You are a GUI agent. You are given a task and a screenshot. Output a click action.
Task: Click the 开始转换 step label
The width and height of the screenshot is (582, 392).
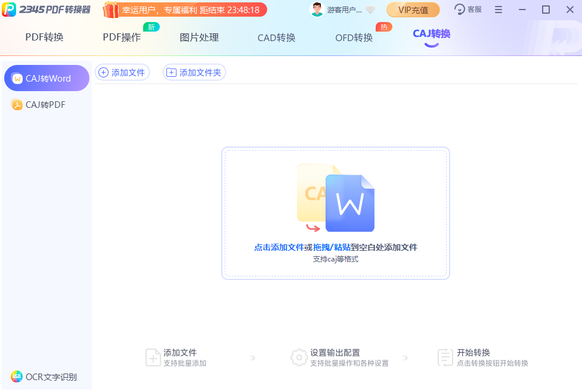pos(473,353)
